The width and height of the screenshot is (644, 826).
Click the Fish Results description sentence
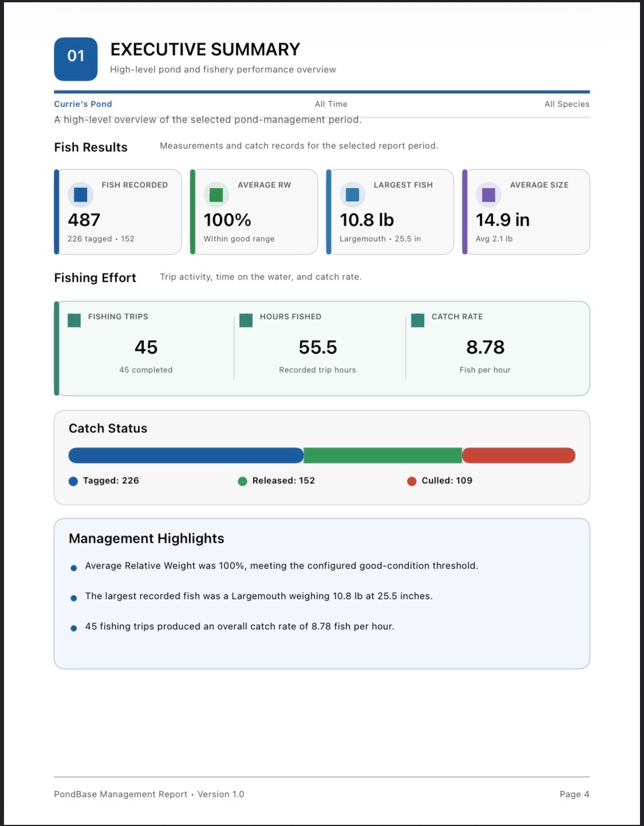(x=299, y=146)
